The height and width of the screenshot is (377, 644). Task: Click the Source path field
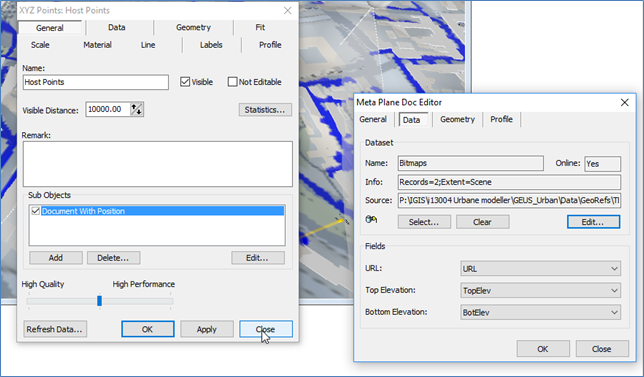(x=509, y=200)
